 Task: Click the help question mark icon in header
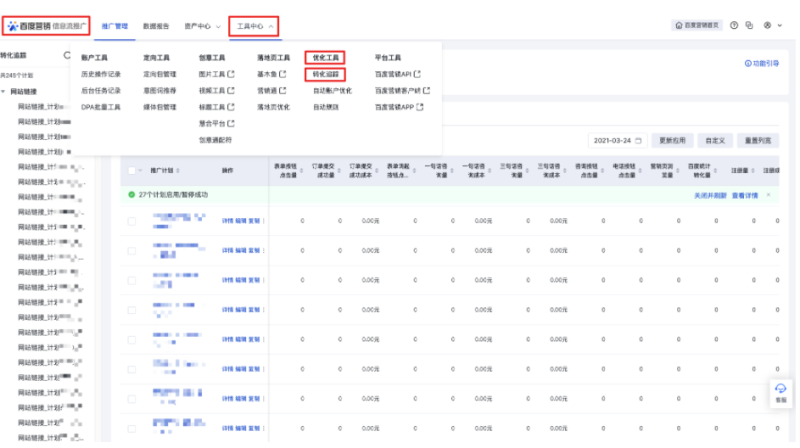pyautogui.click(x=734, y=25)
